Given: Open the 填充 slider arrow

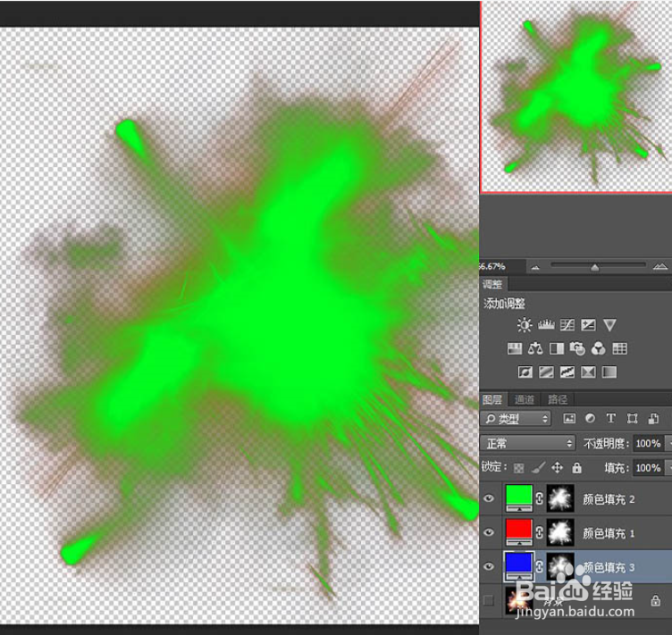Looking at the screenshot, I should click(x=668, y=468).
